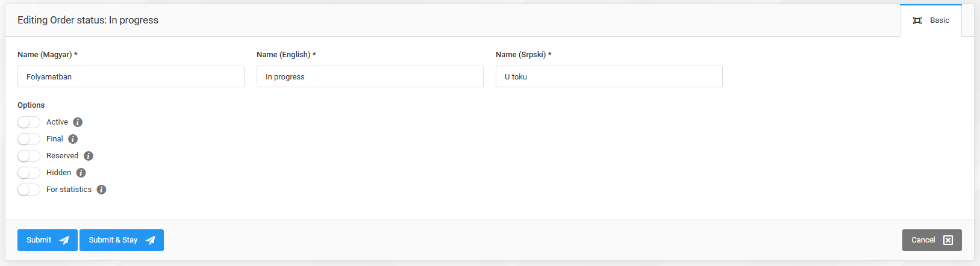Click the Submit & Stay button

(x=122, y=240)
